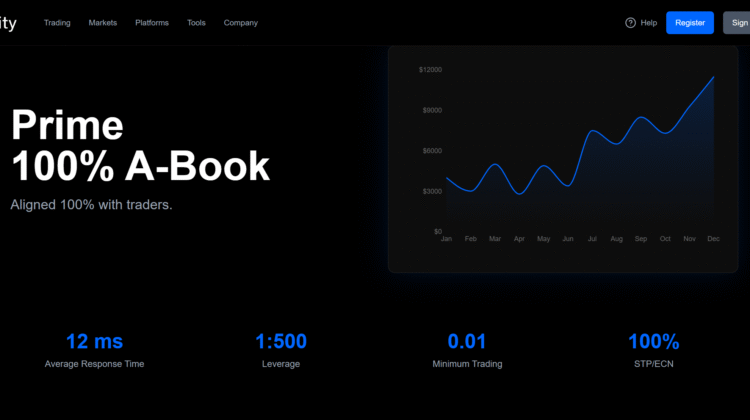
Task: Click the Dec label on the chart axis
Action: coord(713,239)
